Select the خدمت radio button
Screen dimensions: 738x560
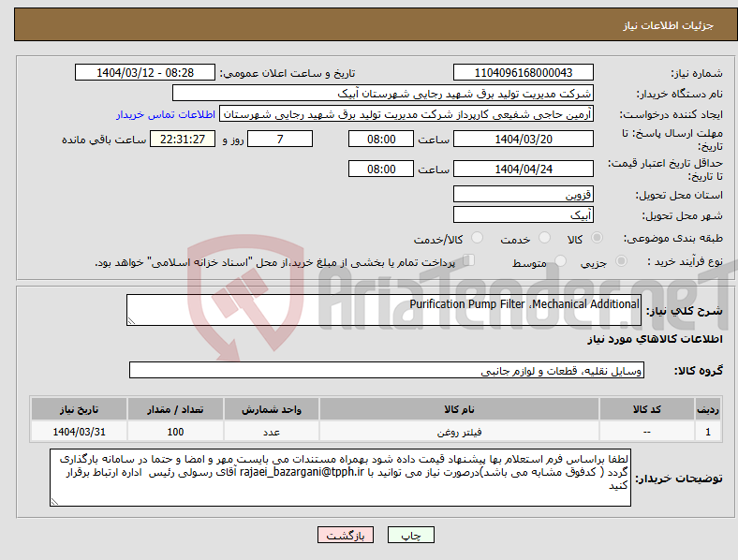point(544,238)
